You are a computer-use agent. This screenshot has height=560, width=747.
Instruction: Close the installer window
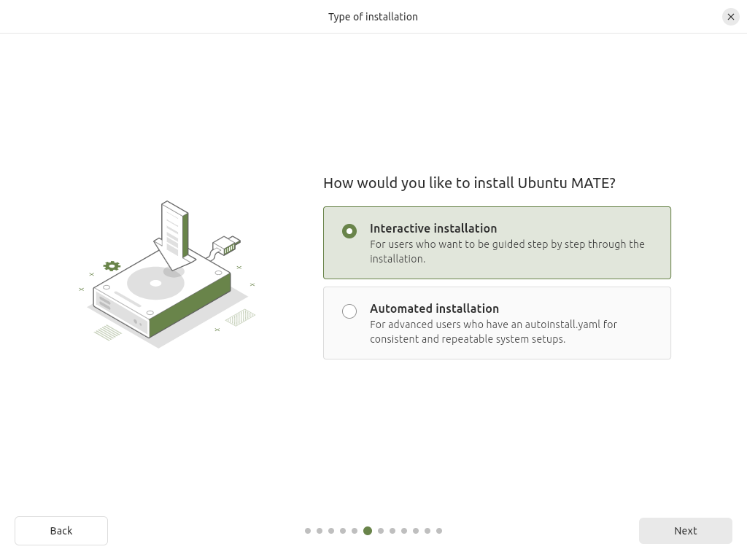pyautogui.click(x=730, y=17)
